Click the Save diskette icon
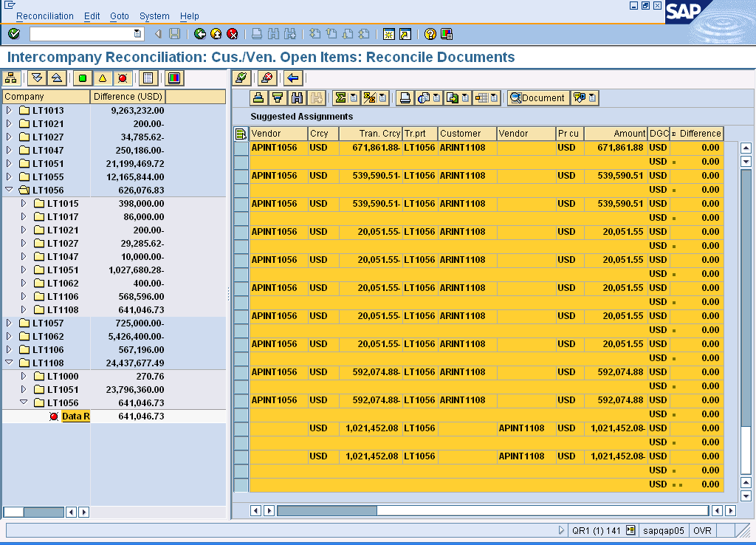This screenshot has width=756, height=545. (174, 34)
